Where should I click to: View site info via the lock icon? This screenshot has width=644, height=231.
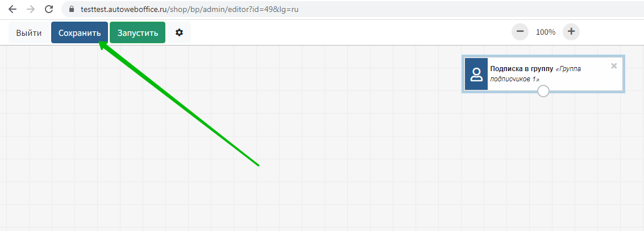pyautogui.click(x=72, y=9)
